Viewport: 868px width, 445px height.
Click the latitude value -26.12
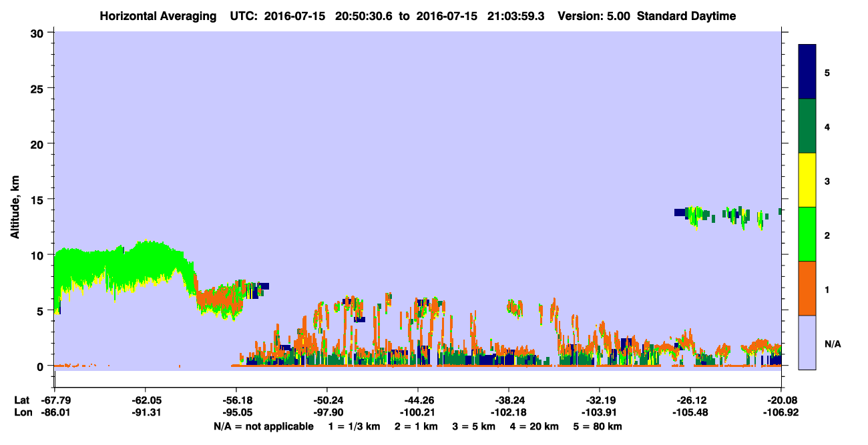tap(690, 400)
